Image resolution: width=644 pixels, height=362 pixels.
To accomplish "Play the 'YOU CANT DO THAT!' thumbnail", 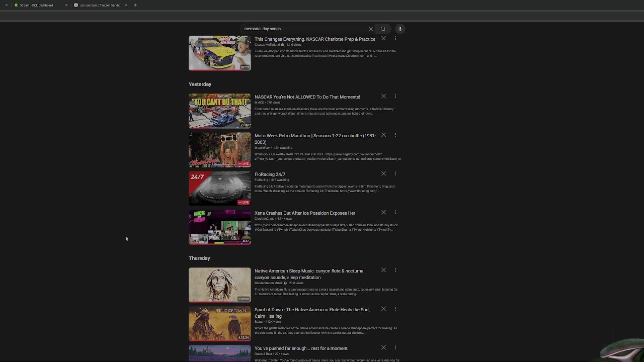I will coord(220,111).
